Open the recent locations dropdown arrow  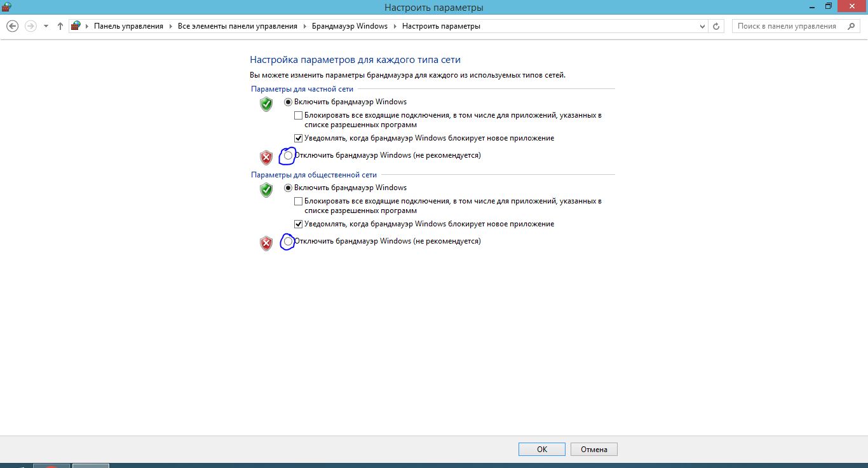click(46, 26)
